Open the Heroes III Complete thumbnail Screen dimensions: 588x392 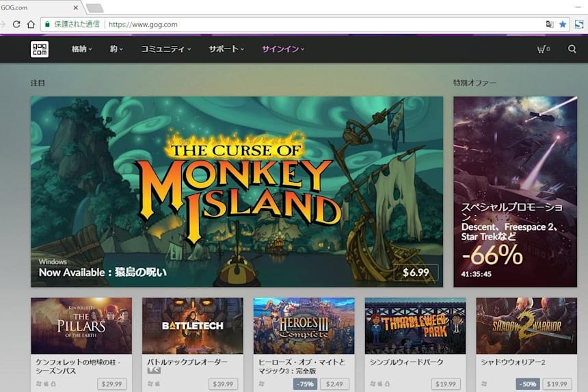(304, 326)
